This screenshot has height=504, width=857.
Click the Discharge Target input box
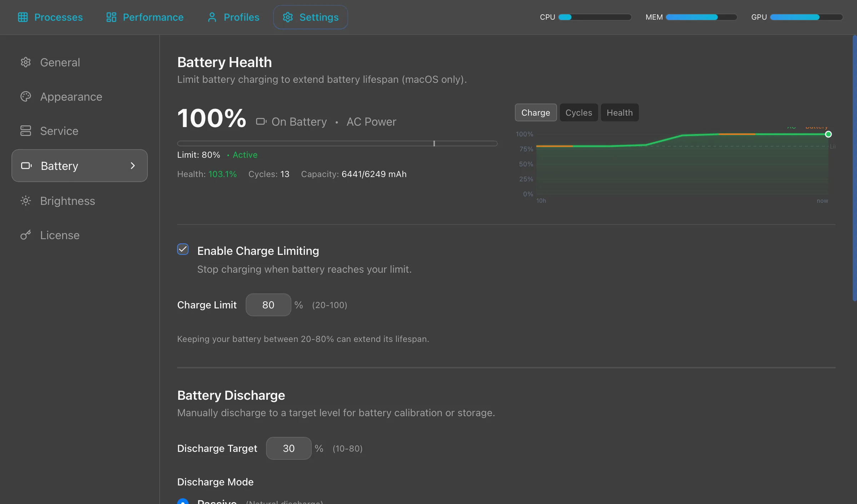(288, 448)
